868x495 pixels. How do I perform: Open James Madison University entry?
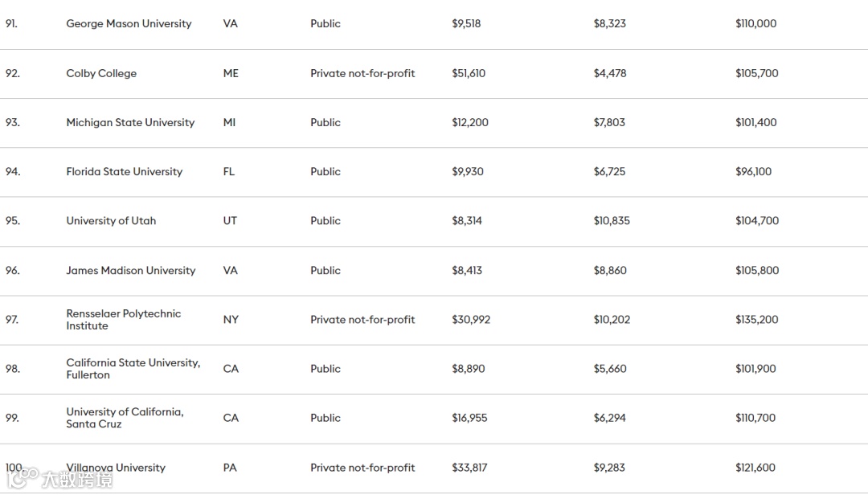tap(130, 271)
